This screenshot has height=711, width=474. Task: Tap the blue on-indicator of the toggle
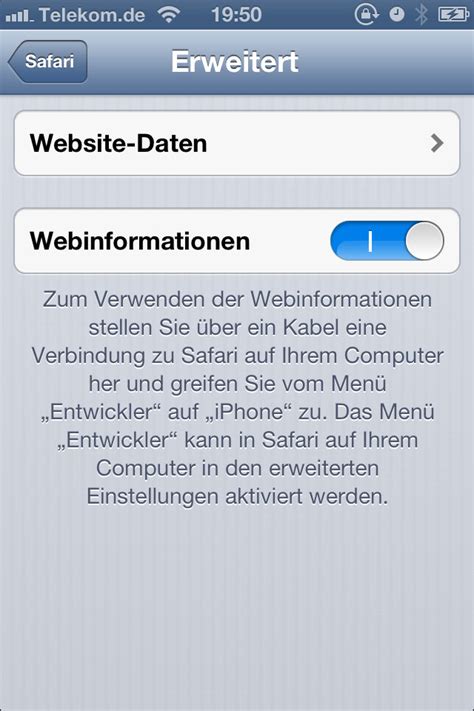coord(368,240)
